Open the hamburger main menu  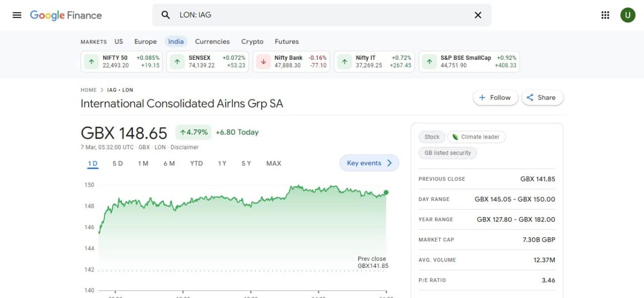click(17, 15)
